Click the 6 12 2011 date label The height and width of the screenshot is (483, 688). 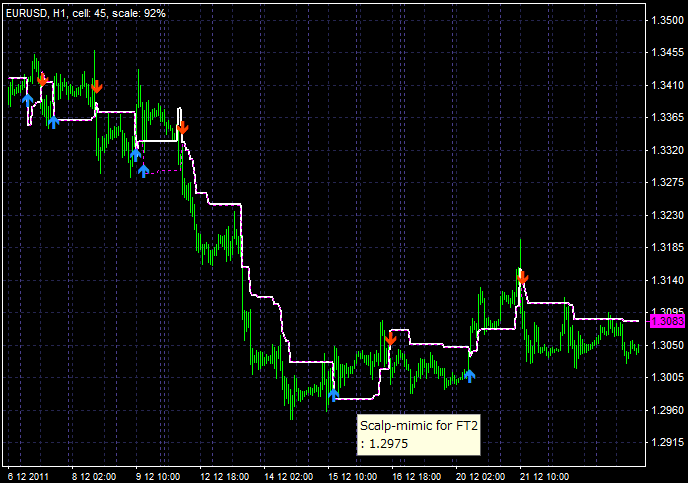pyautogui.click(x=29, y=476)
